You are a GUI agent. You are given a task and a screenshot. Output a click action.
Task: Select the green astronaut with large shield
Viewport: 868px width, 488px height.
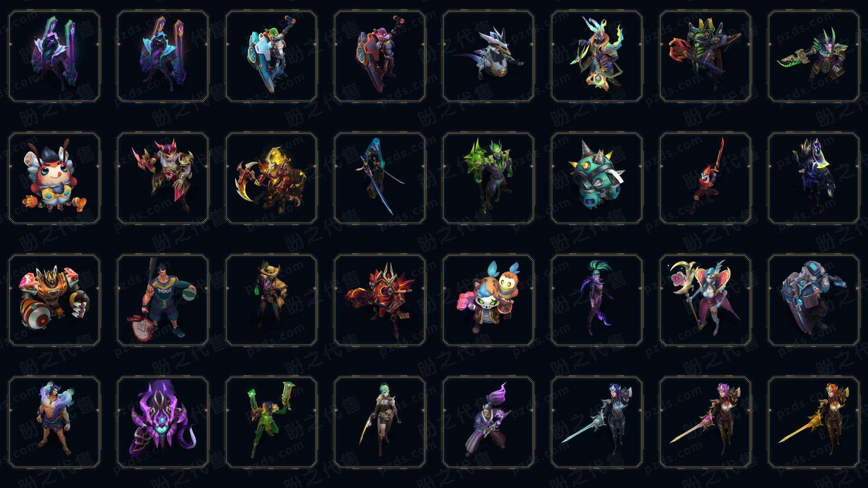271,56
